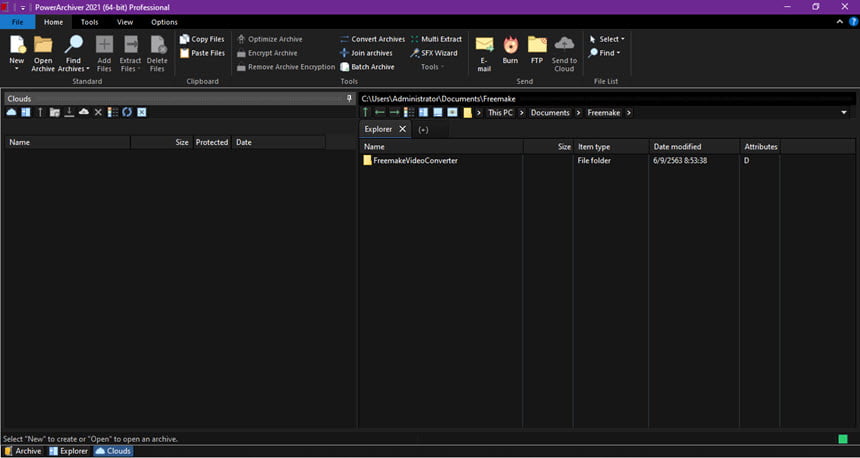Click the Extract Files icon
This screenshot has height=458, width=860.
click(x=131, y=45)
